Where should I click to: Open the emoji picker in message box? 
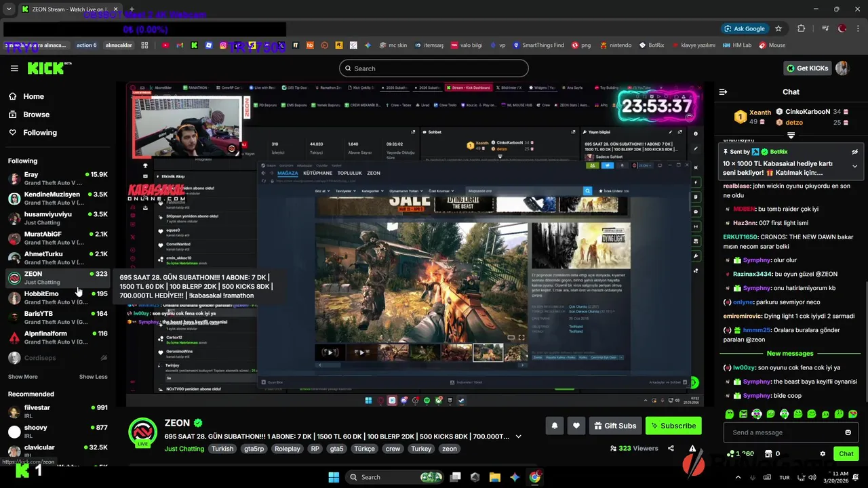click(848, 432)
